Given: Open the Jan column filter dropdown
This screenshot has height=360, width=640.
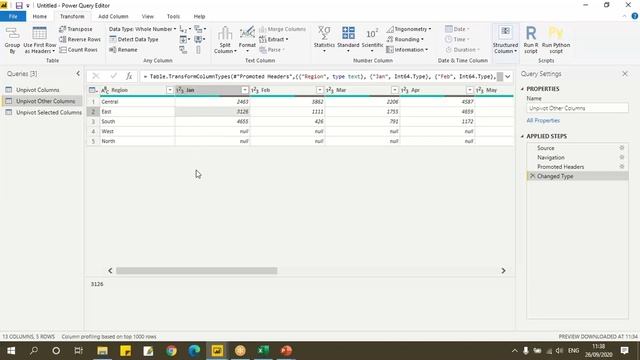Looking at the screenshot, I should coord(244,90).
